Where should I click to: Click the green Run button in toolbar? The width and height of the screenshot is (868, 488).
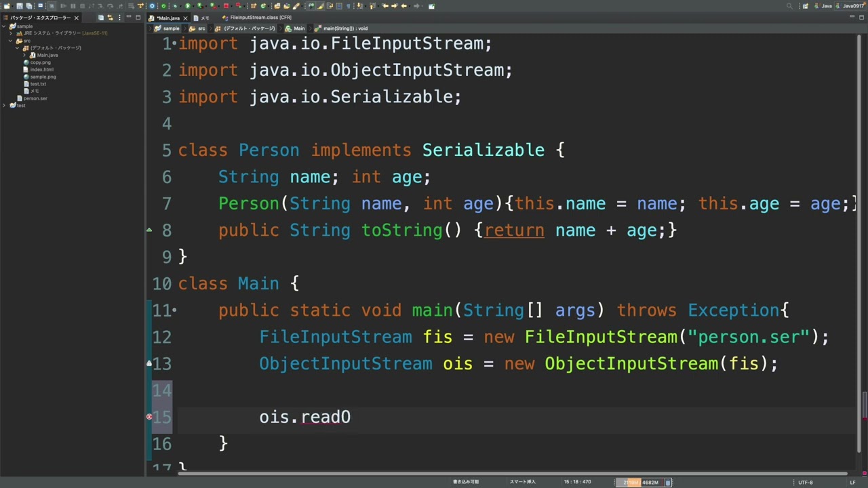pos(188,6)
